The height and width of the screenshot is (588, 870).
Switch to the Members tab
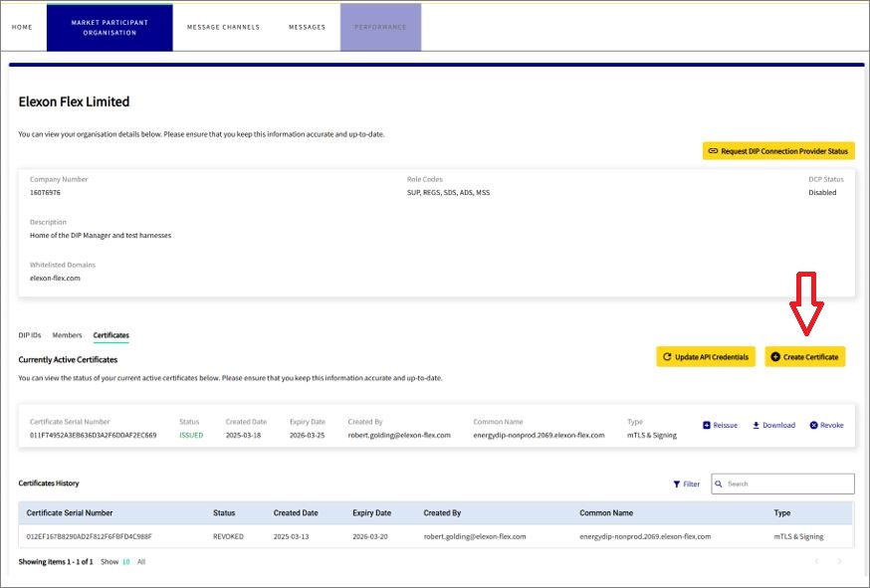click(x=67, y=334)
